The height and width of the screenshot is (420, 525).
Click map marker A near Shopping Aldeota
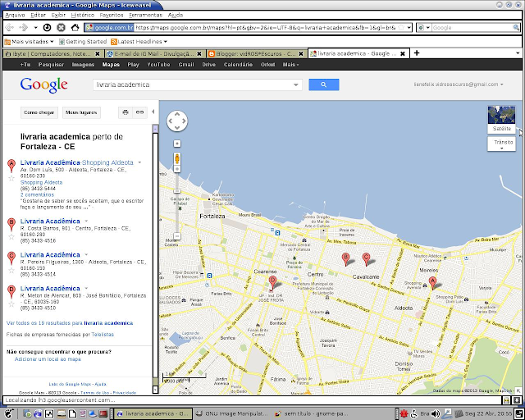(432, 283)
